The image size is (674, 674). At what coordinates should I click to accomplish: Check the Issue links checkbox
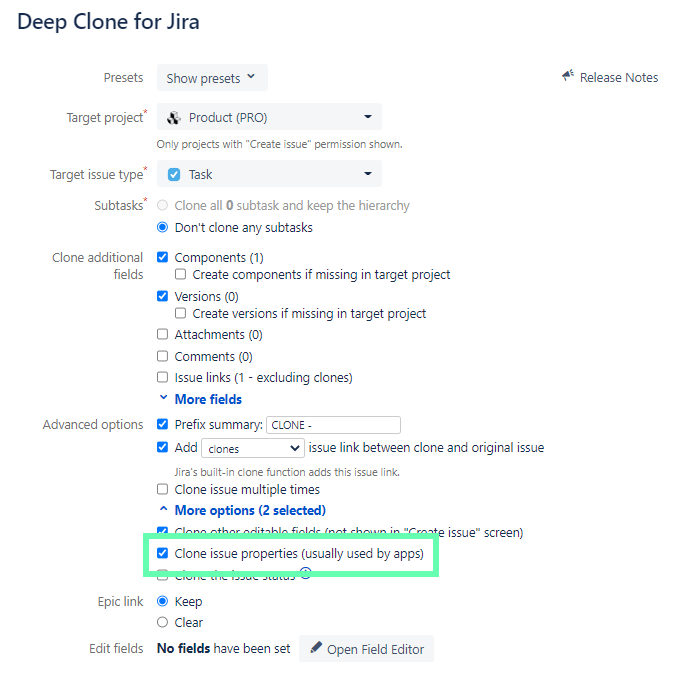click(x=162, y=377)
